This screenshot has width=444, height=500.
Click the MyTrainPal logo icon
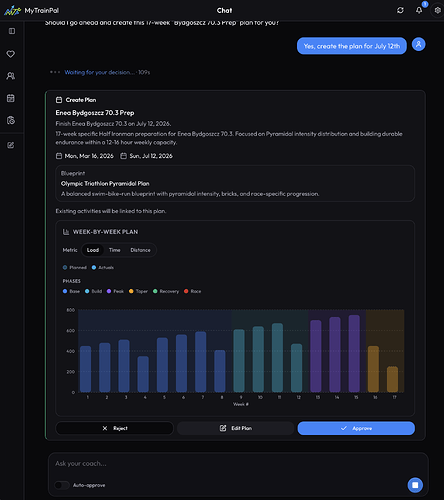click(12, 10)
